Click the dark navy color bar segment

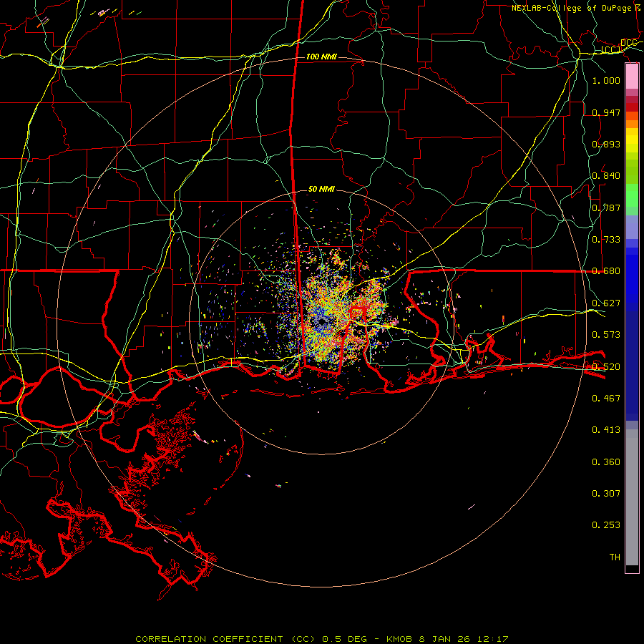[x=632, y=361]
